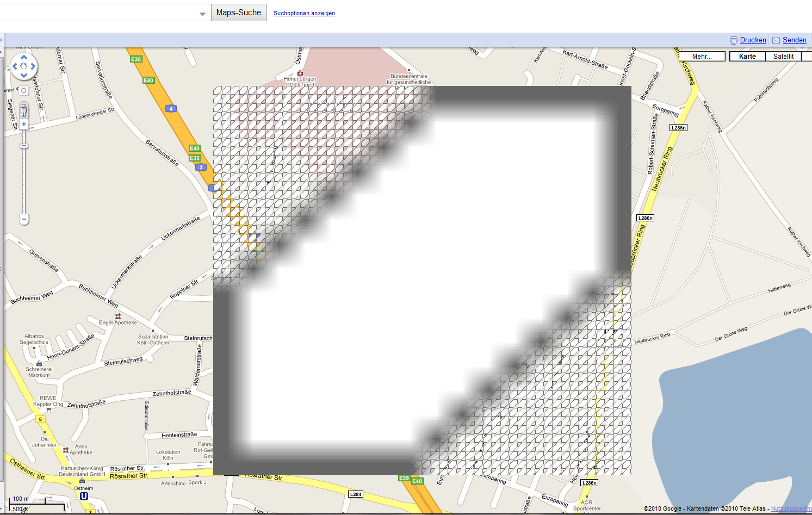Click the Siegener Str. label
The image size is (812, 515).
[x=13, y=115]
